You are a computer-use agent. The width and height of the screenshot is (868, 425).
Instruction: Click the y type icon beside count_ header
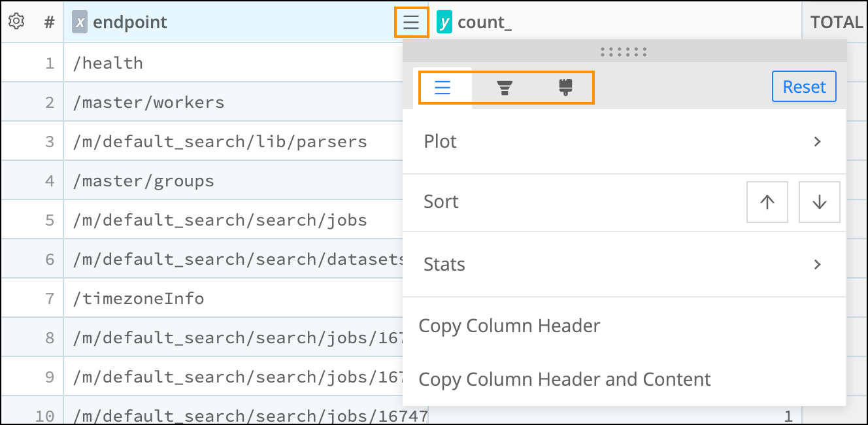tap(444, 21)
